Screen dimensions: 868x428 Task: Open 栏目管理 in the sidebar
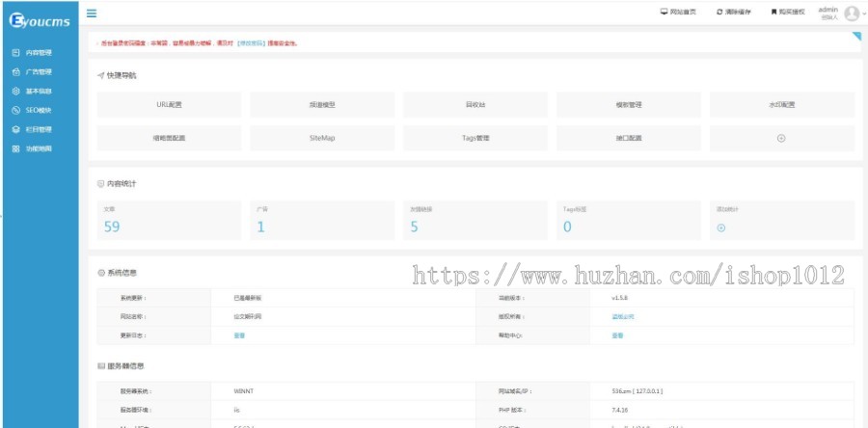[x=39, y=129]
